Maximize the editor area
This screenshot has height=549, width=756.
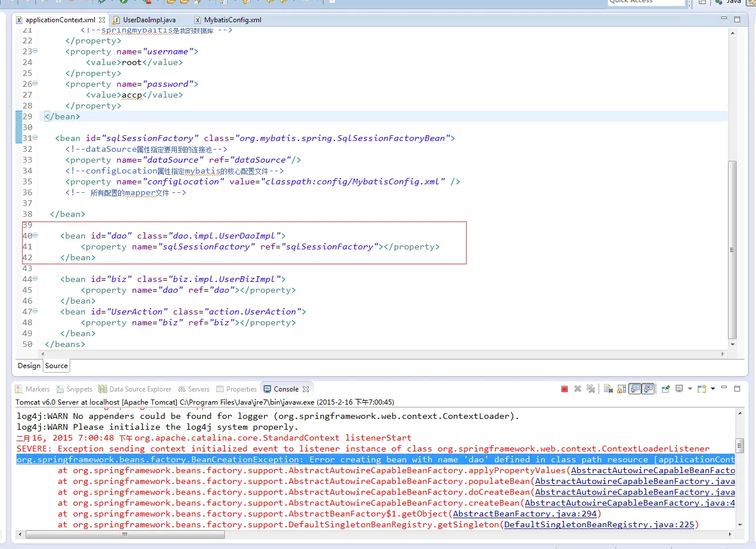(x=737, y=19)
